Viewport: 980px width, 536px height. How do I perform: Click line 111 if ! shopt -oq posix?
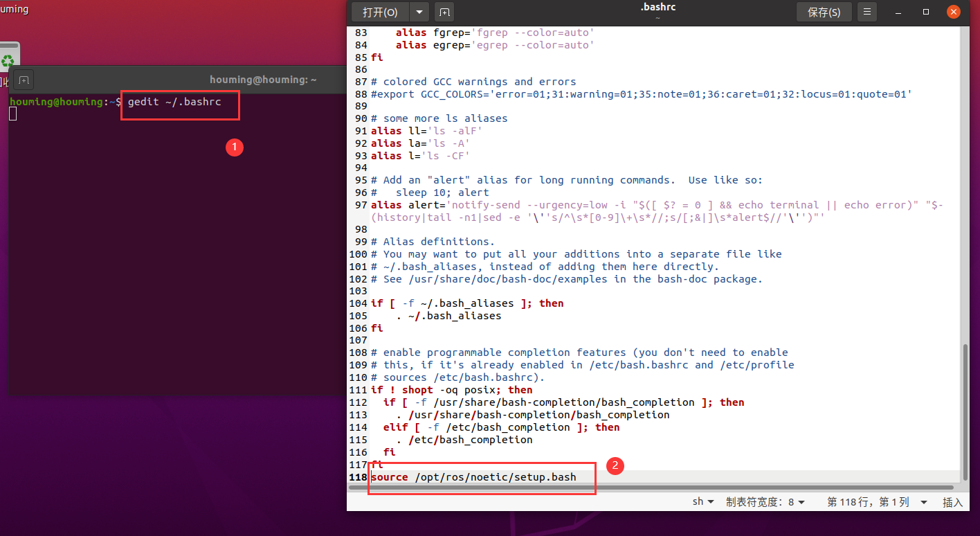click(452, 390)
